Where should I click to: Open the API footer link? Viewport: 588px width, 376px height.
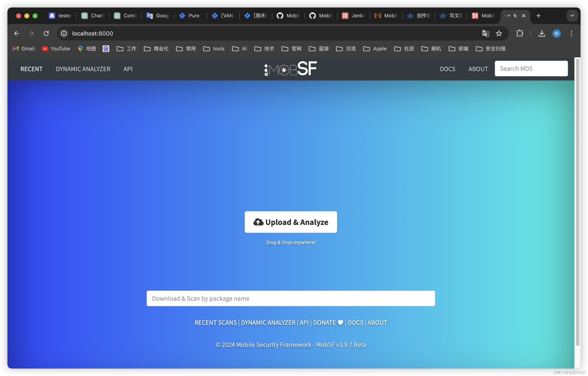click(x=304, y=323)
